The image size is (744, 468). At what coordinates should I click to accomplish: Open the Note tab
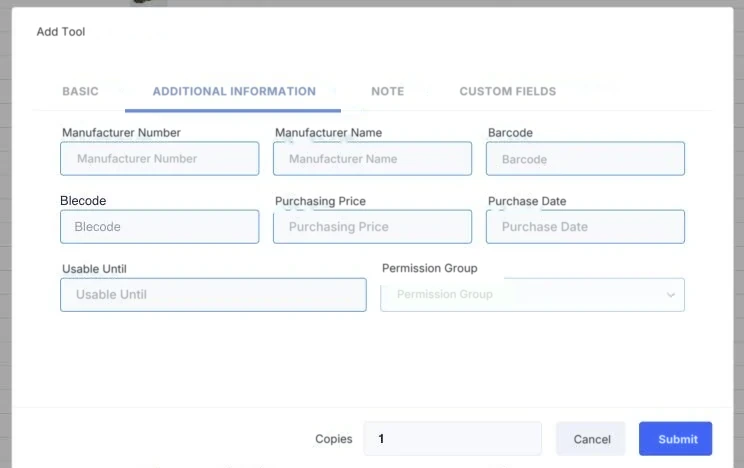[388, 91]
